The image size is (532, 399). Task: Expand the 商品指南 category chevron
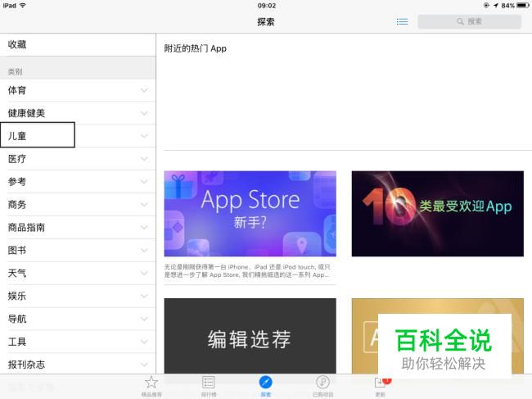(144, 228)
